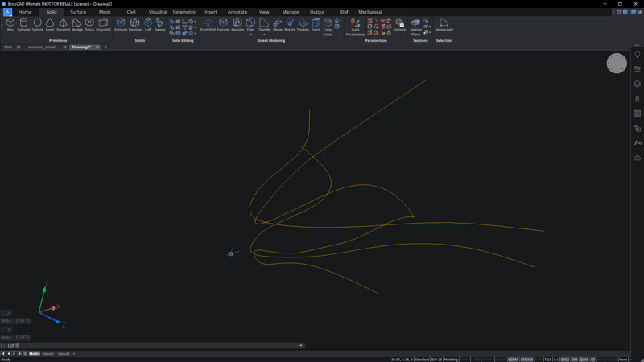Click the BricsCAD application menu button
This screenshot has width=644, height=362.
(7, 12)
